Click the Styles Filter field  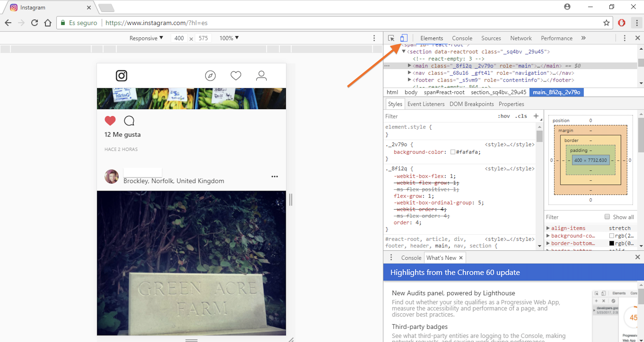[x=437, y=116]
